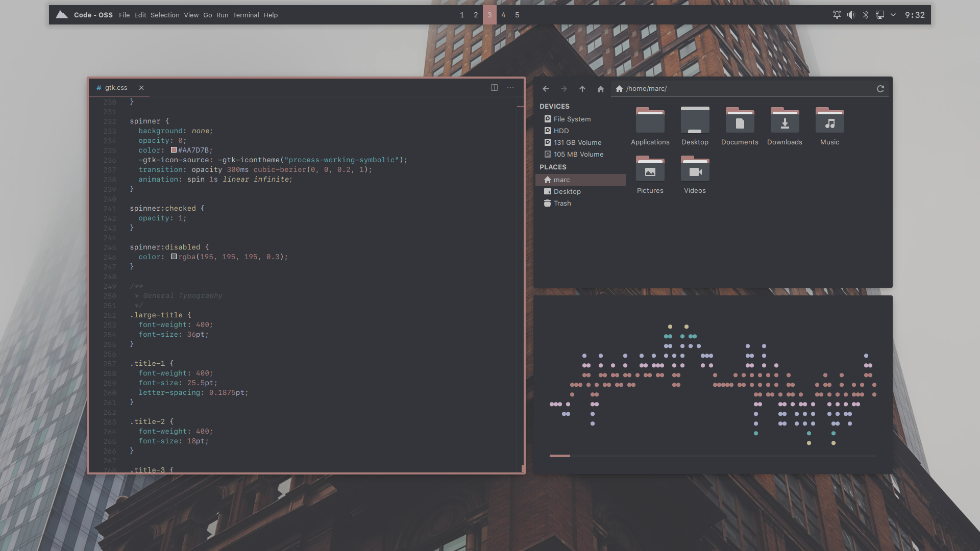Go back in the file manager
The width and height of the screenshot is (980, 551).
(546, 89)
